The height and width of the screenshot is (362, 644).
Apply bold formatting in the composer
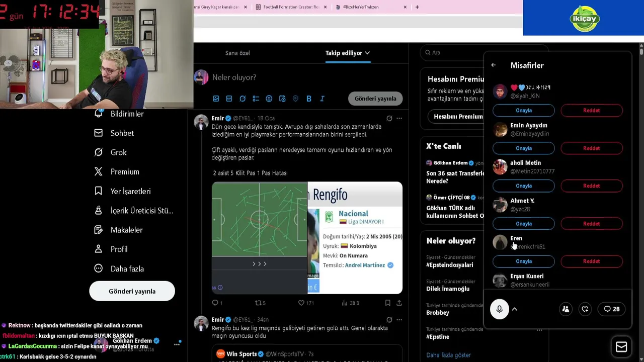308,99
